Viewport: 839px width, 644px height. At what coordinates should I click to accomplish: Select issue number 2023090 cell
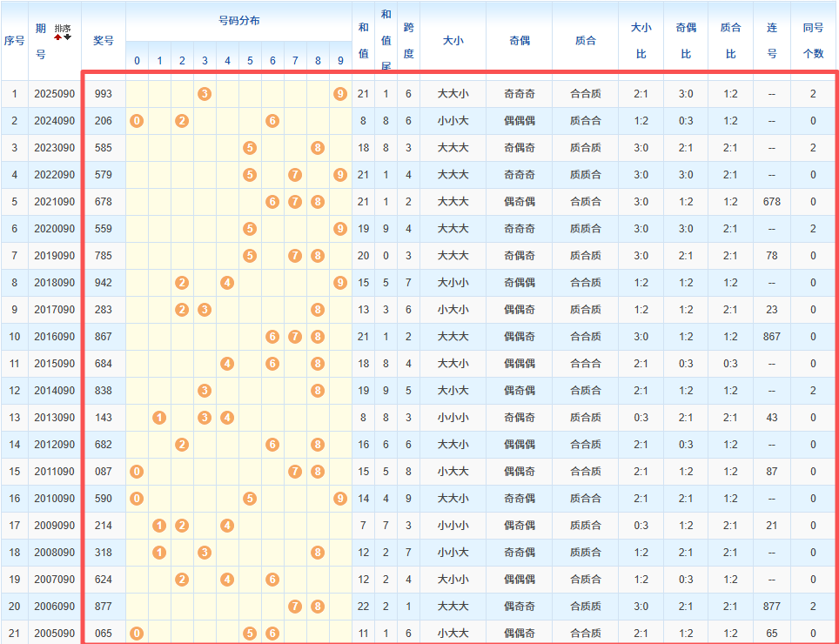[x=54, y=147]
